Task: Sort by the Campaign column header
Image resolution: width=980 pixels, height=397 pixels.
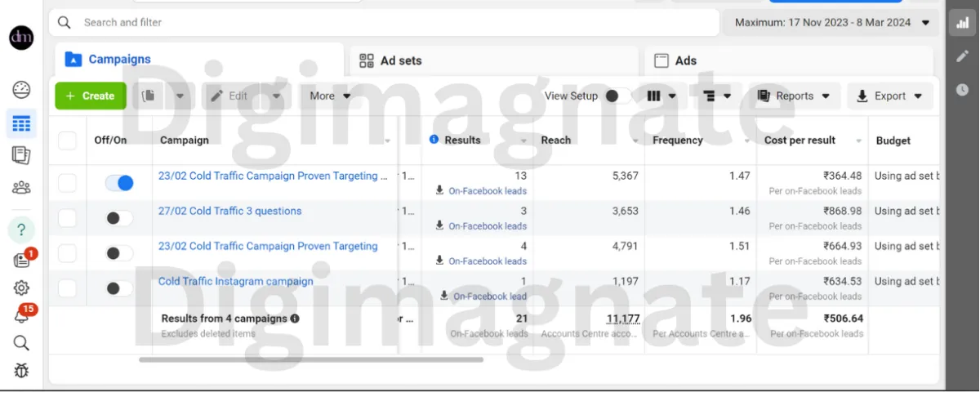Action: tap(185, 140)
